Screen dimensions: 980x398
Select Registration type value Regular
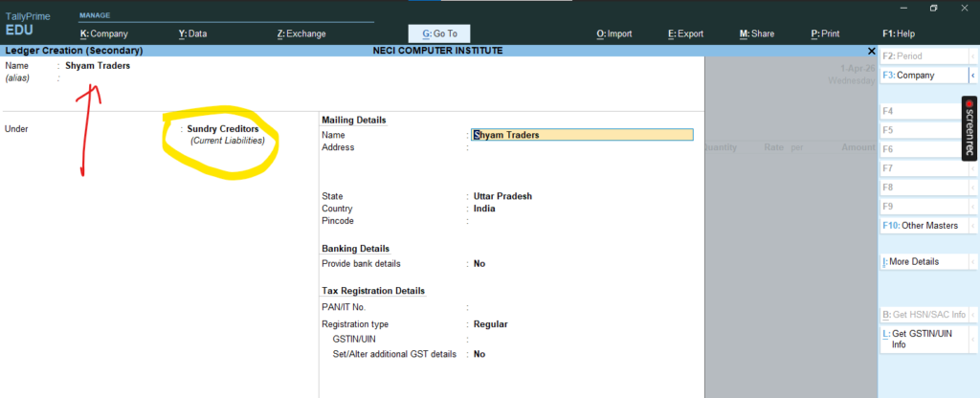[491, 324]
